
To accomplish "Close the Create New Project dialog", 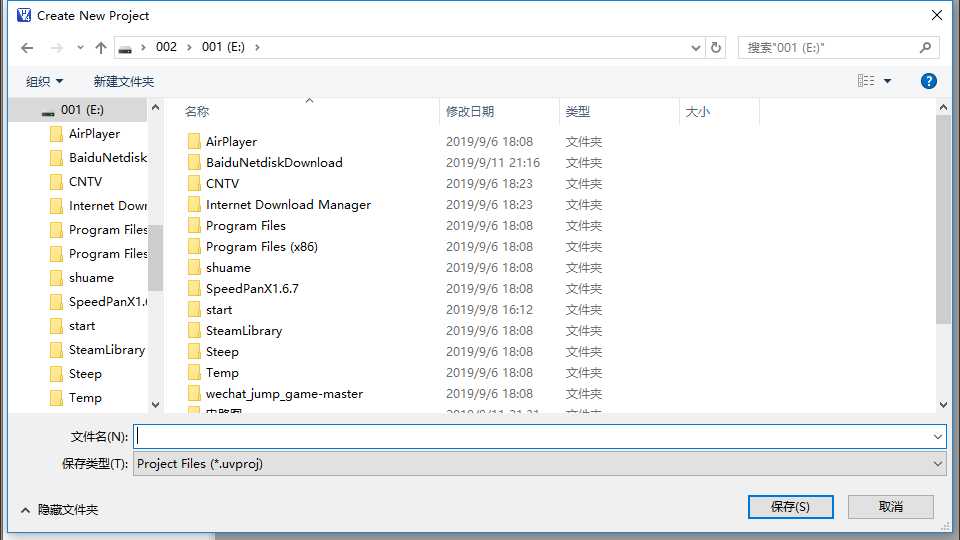I will [x=937, y=15].
